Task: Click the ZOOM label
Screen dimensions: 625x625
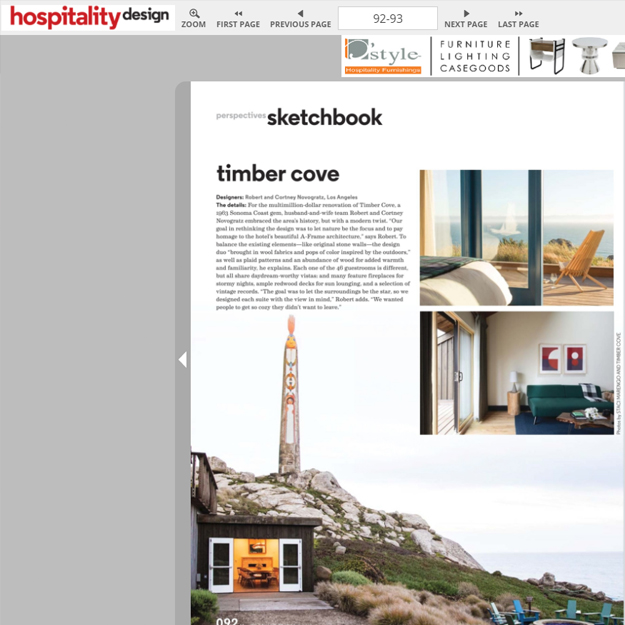Action: [193, 24]
